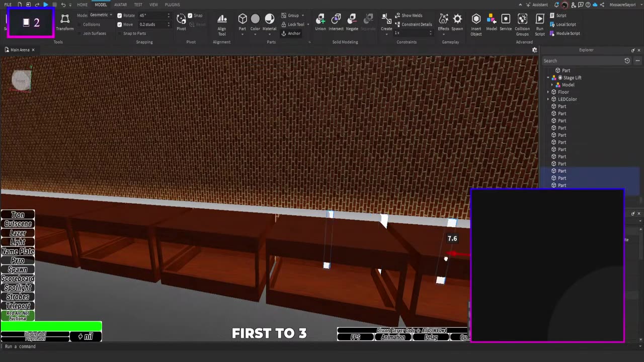Open Collision Groups editor

(x=522, y=25)
